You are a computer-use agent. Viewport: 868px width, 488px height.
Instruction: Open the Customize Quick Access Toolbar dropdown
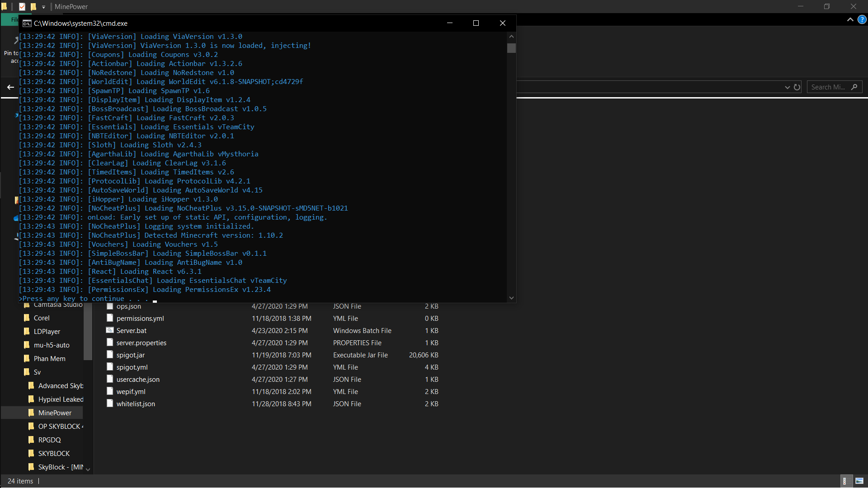tap(43, 7)
